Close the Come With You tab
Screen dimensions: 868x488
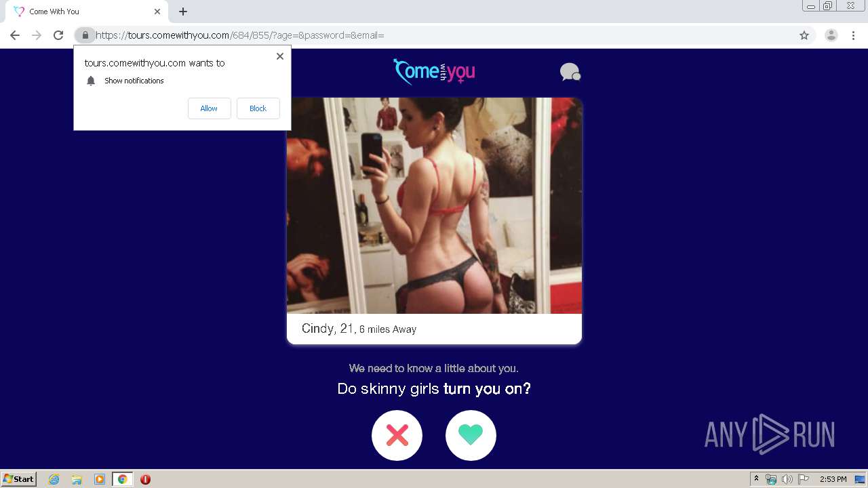[x=157, y=12]
